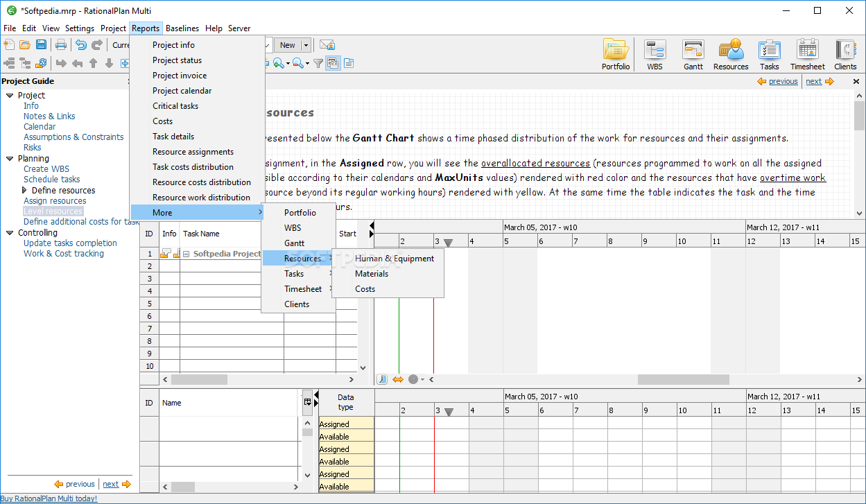Expand the Timesheet submenu
The height and width of the screenshot is (504, 866).
click(298, 289)
